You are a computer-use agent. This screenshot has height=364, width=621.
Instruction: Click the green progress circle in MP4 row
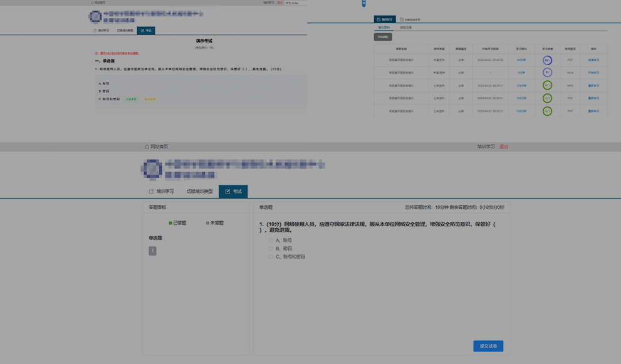pyautogui.click(x=547, y=85)
